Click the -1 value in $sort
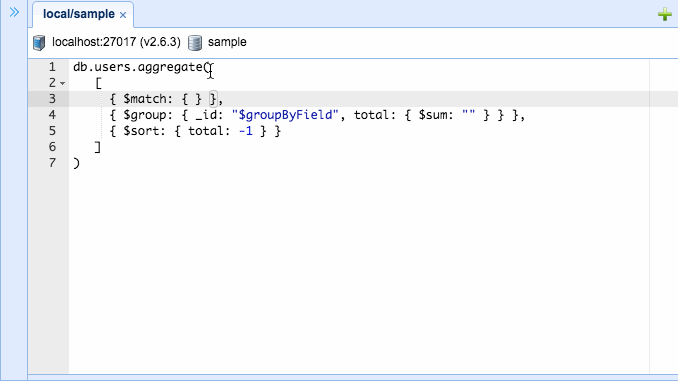 click(x=246, y=131)
